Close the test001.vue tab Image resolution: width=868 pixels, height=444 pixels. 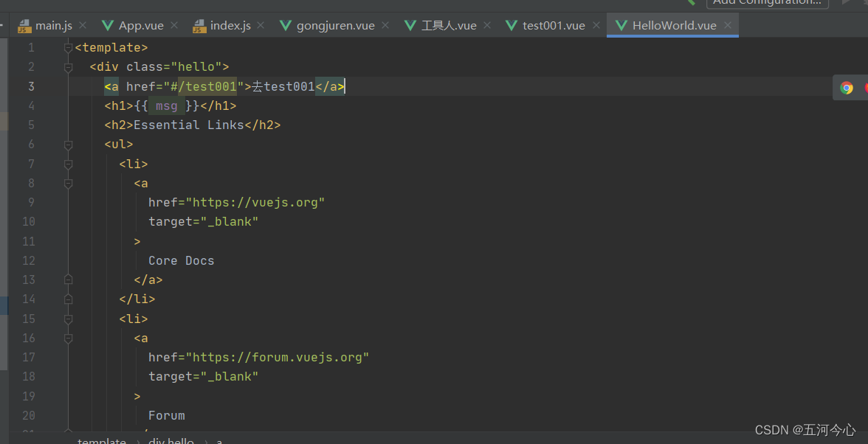pyautogui.click(x=596, y=25)
